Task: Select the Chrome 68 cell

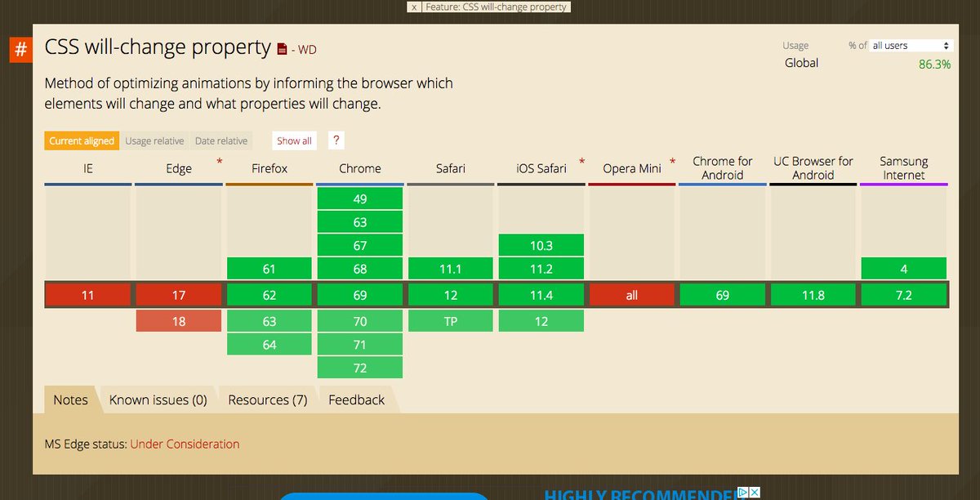Action: [x=360, y=269]
